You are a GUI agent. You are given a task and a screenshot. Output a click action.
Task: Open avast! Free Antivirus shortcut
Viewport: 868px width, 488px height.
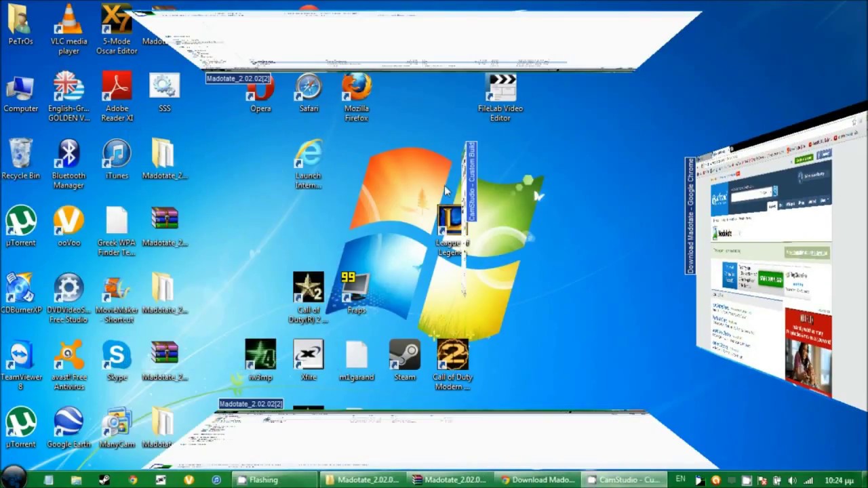coord(68,365)
